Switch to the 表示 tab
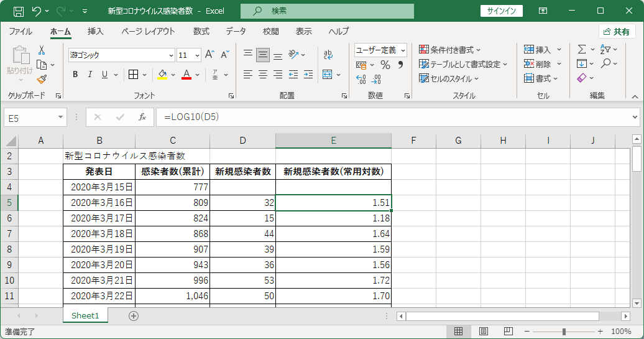Image resolution: width=644 pixels, height=339 pixels. pos(303,32)
